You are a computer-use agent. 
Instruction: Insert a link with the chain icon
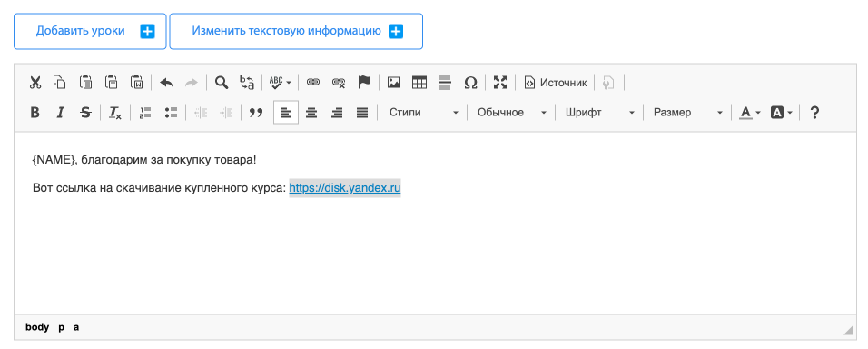[x=313, y=83]
